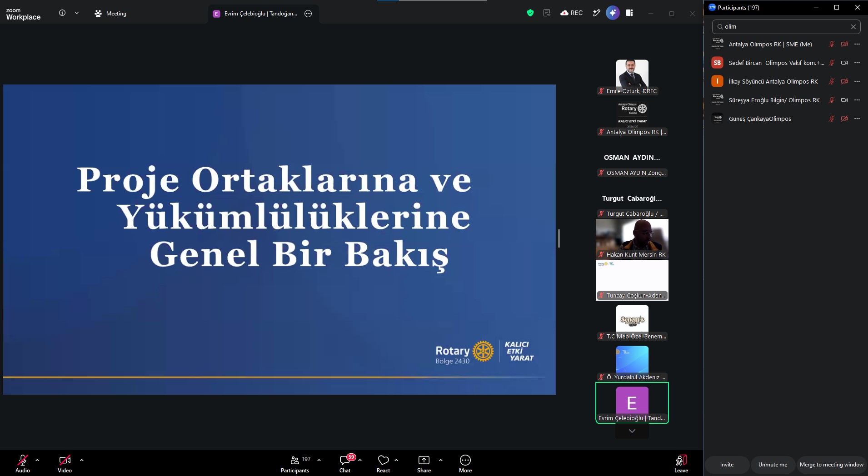This screenshot has height=476, width=868.
Task: Open the Participants list from the toolbar
Action: click(295, 464)
